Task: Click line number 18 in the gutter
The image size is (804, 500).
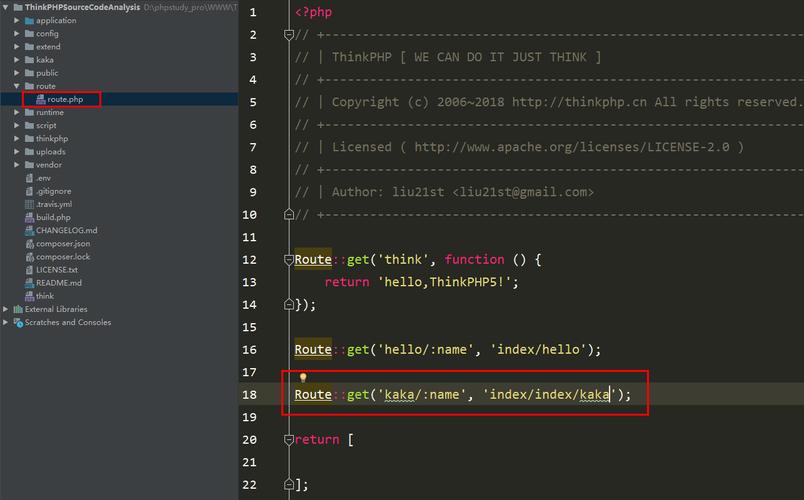Action: (x=250, y=394)
